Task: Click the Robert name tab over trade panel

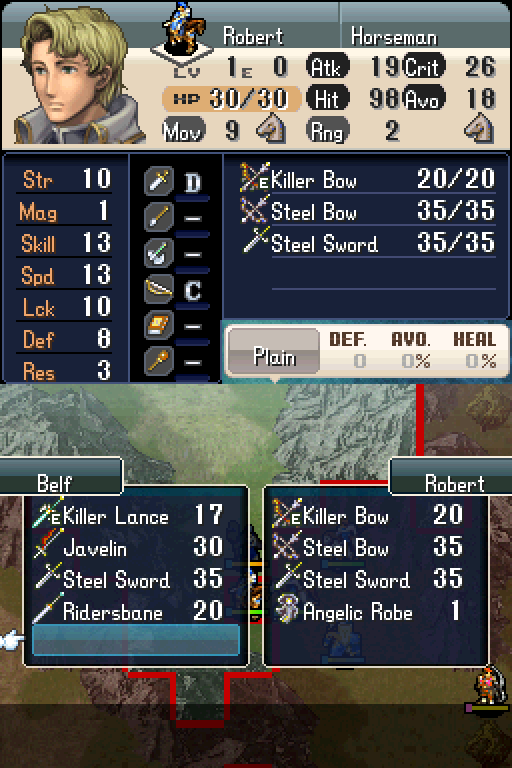Action: click(x=451, y=477)
